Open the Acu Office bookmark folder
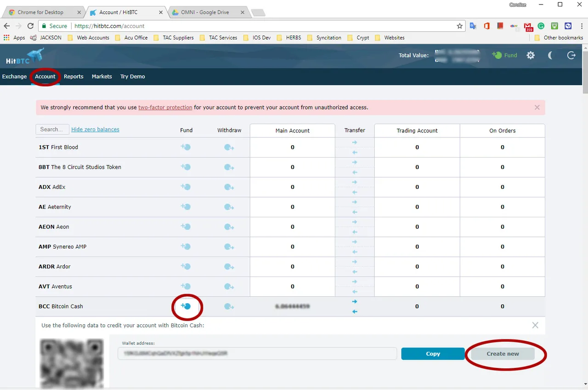This screenshot has height=390, width=588. point(131,38)
